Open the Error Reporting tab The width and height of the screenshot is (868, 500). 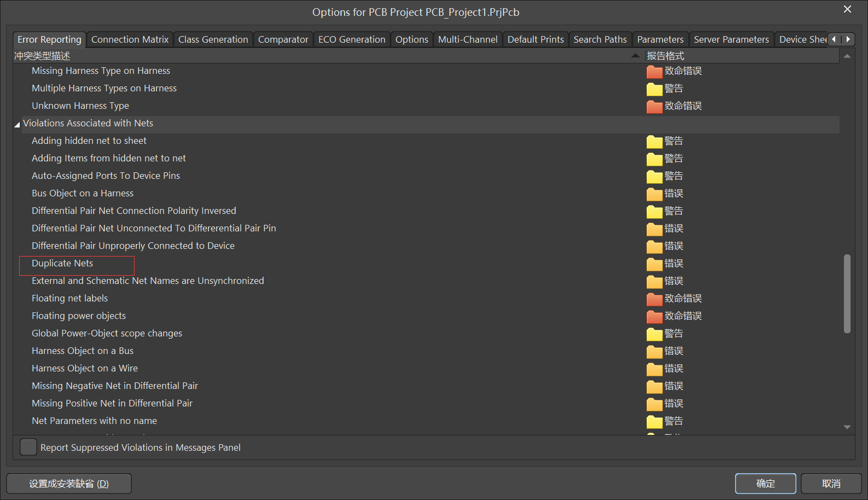tap(49, 39)
